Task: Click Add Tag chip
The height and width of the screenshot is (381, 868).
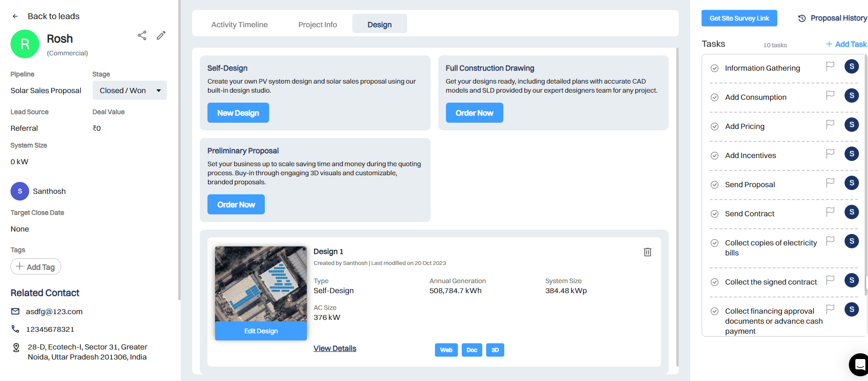Action: (36, 267)
